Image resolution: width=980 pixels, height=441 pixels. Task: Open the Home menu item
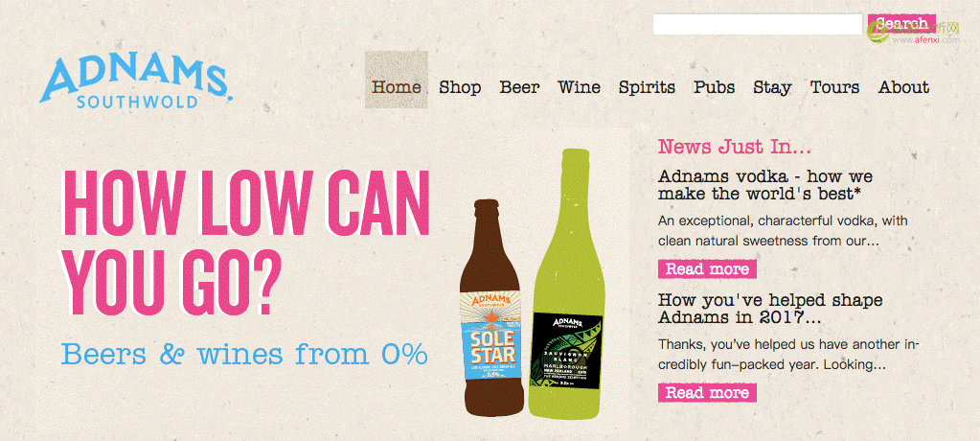point(397,87)
